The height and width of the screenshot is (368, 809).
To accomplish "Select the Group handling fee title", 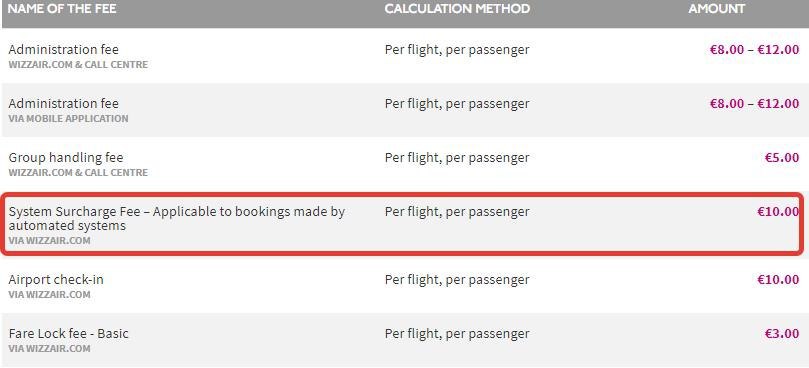I will click(x=66, y=157).
